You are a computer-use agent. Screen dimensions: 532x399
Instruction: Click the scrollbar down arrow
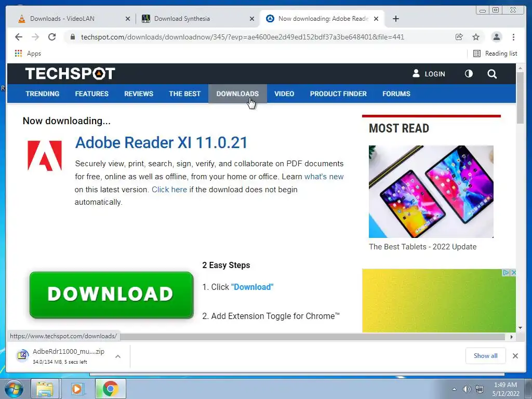tap(520, 328)
